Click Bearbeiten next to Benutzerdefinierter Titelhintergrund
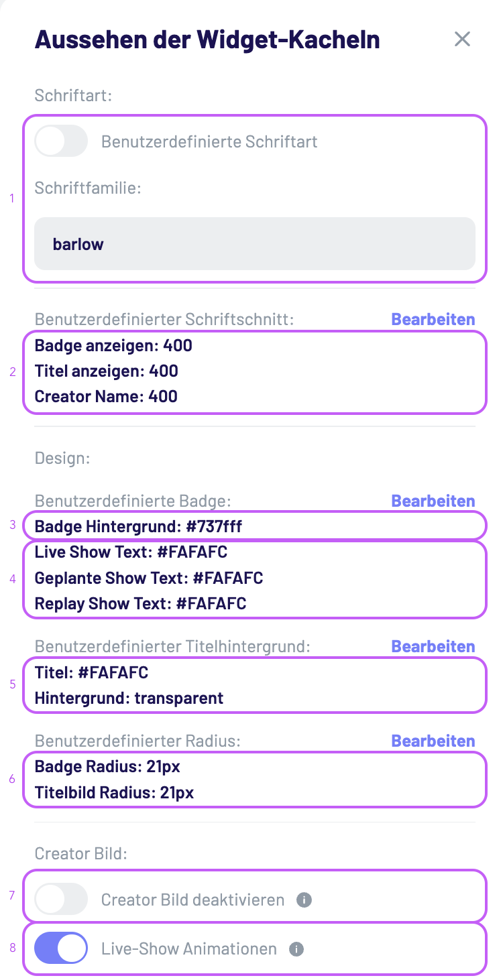 pyautogui.click(x=433, y=647)
